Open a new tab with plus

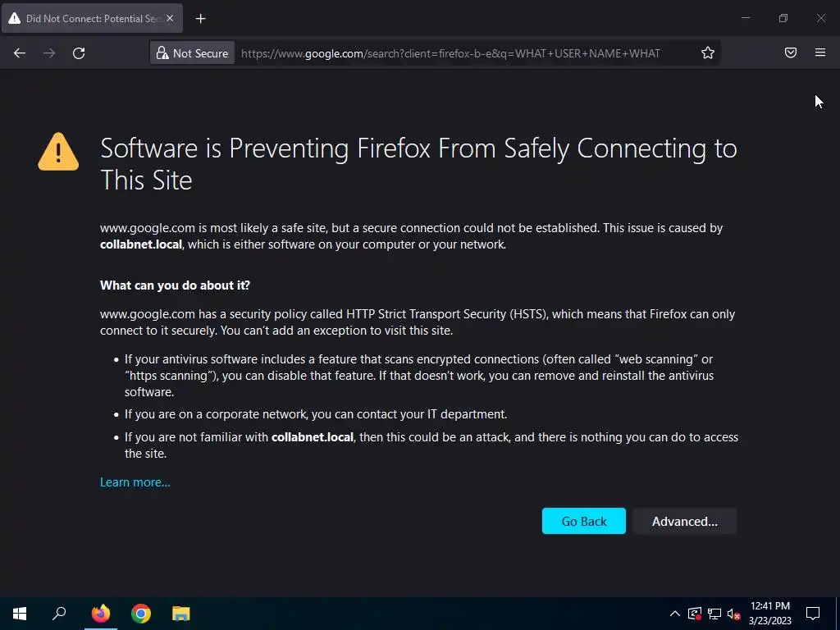(200, 19)
